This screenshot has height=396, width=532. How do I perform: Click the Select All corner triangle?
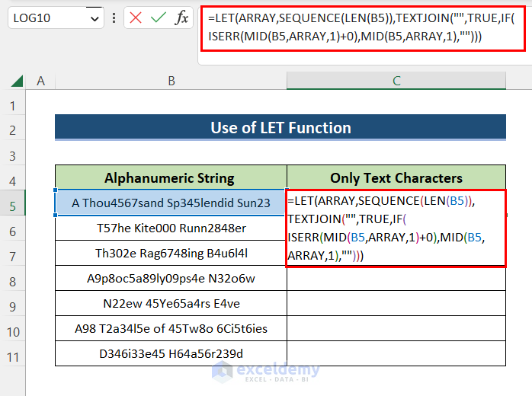14,81
